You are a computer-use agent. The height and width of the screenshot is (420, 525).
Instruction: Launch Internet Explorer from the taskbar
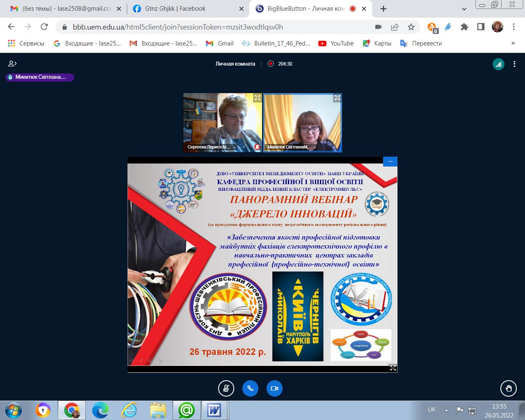coord(129,410)
